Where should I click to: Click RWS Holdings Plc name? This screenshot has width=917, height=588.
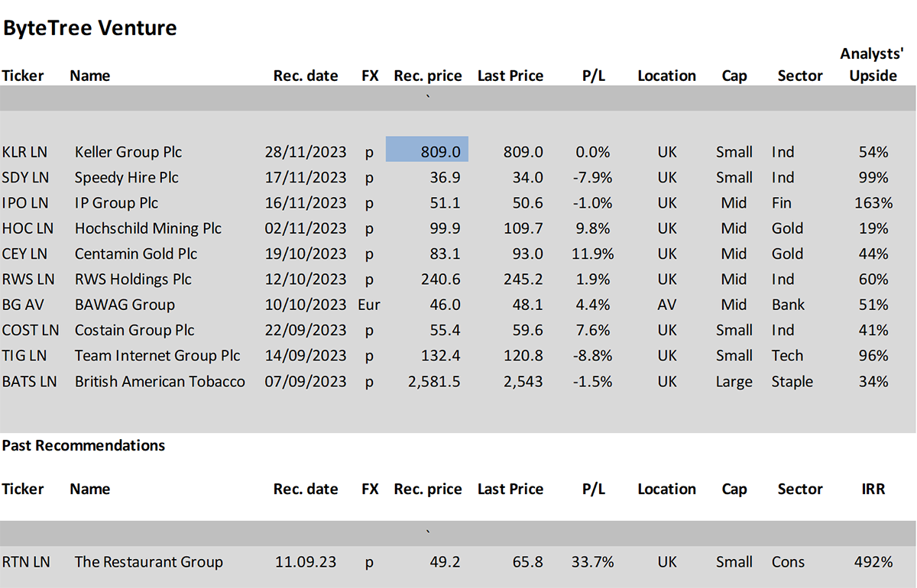pos(133,279)
